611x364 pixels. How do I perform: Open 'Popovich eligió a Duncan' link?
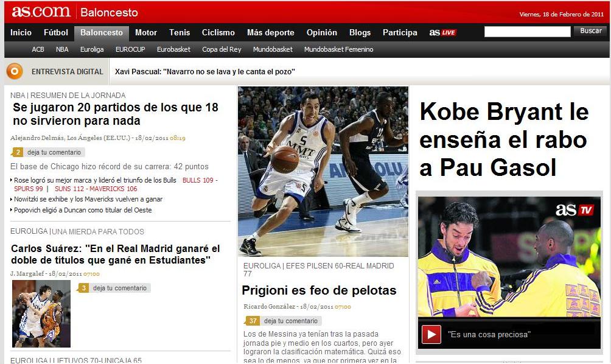pos(83,210)
